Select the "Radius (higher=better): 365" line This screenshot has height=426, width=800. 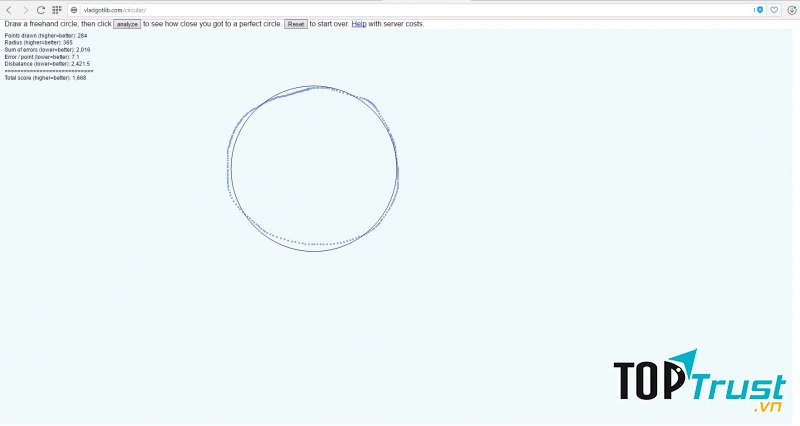(x=38, y=43)
